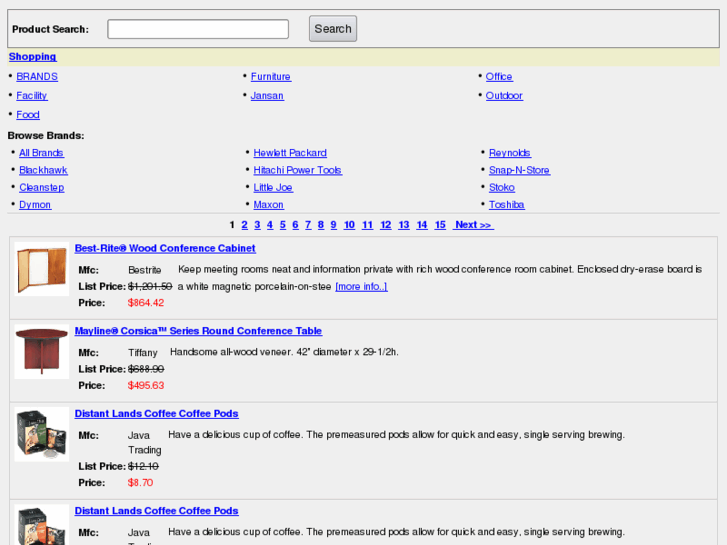Click the $8.70 price text
Image resolution: width=727 pixels, height=545 pixels.
coord(140,483)
